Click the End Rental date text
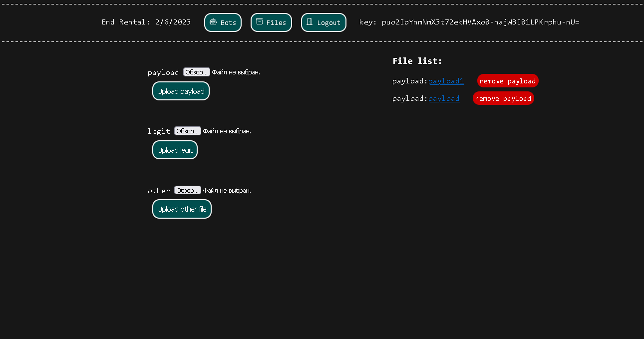 click(146, 22)
